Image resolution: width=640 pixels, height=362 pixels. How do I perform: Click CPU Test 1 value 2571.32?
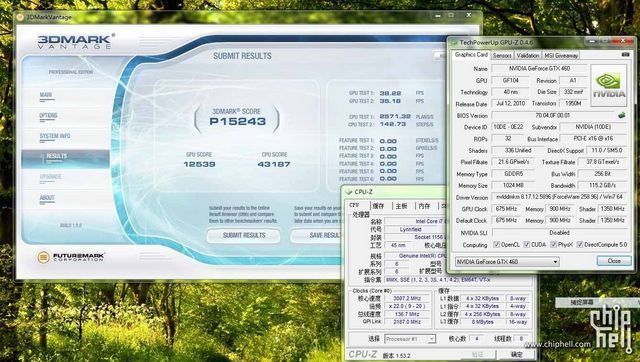(x=395, y=116)
